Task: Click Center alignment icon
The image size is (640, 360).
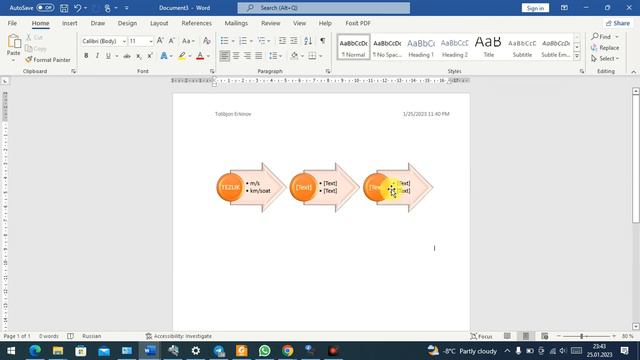Action: tap(236, 56)
